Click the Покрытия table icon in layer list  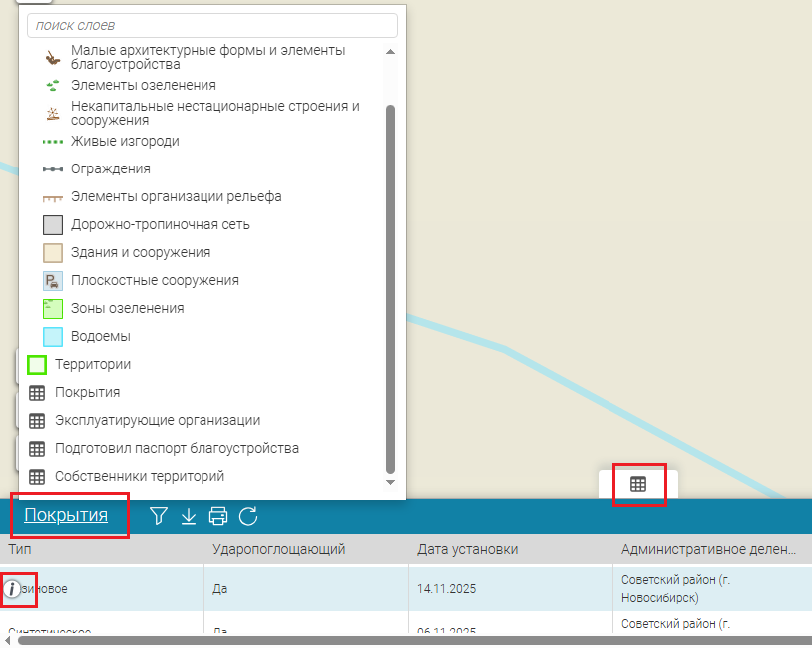coord(37,393)
